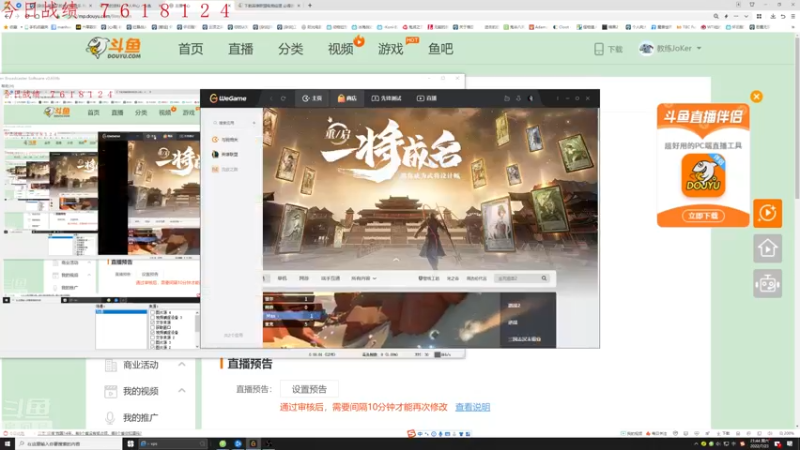This screenshot has width=800, height=450.
Task: Click the 立即下载 button
Action: [x=703, y=216]
